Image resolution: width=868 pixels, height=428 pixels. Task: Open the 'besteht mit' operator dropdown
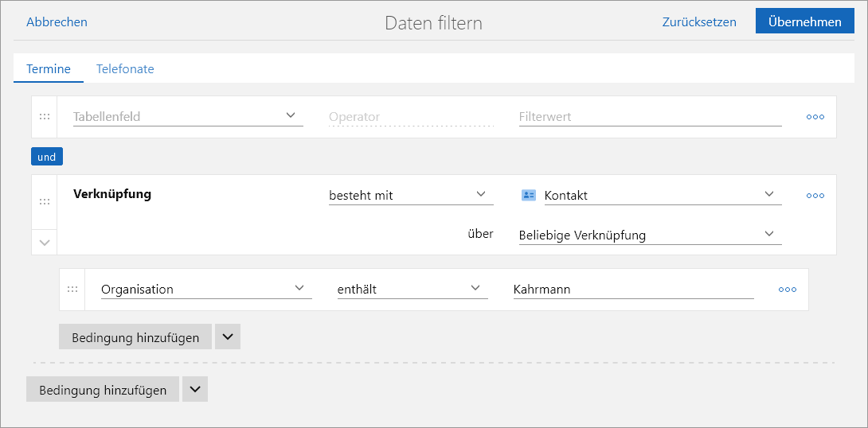(410, 195)
